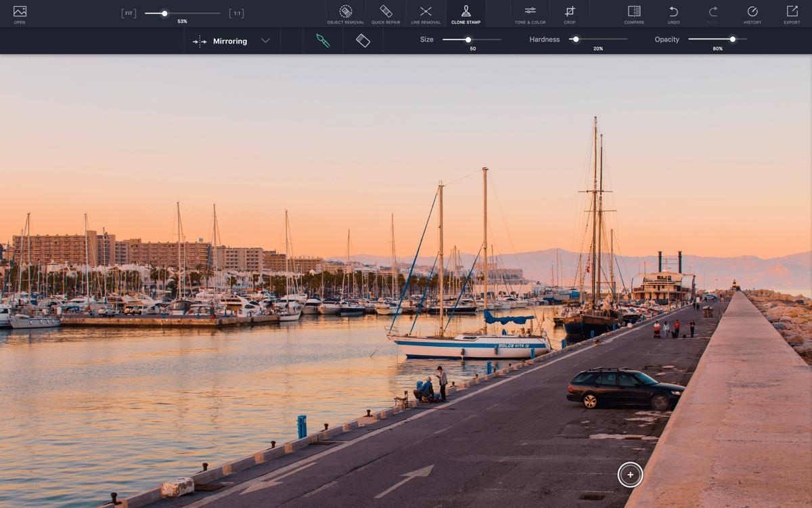Open the History panel
The height and width of the screenshot is (508, 812).
(752, 14)
